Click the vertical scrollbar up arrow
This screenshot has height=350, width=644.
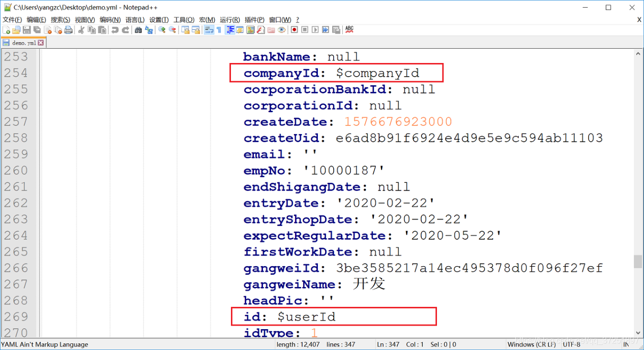click(638, 53)
